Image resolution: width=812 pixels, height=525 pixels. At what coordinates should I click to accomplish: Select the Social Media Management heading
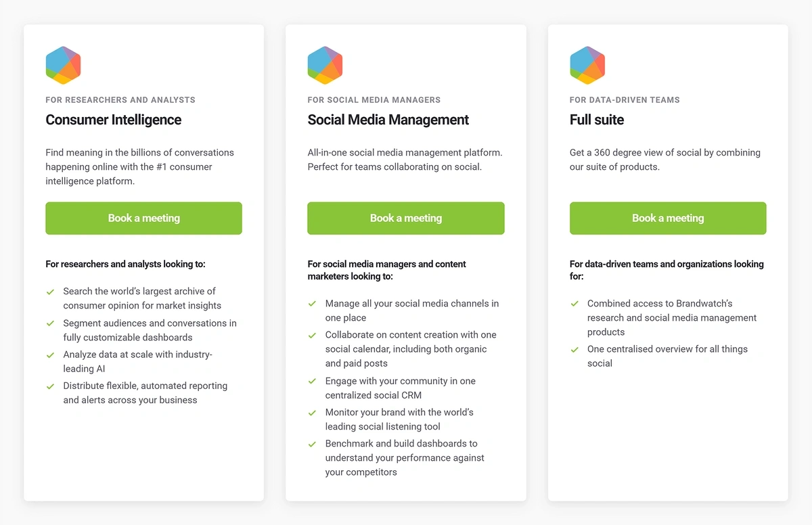pyautogui.click(x=388, y=120)
